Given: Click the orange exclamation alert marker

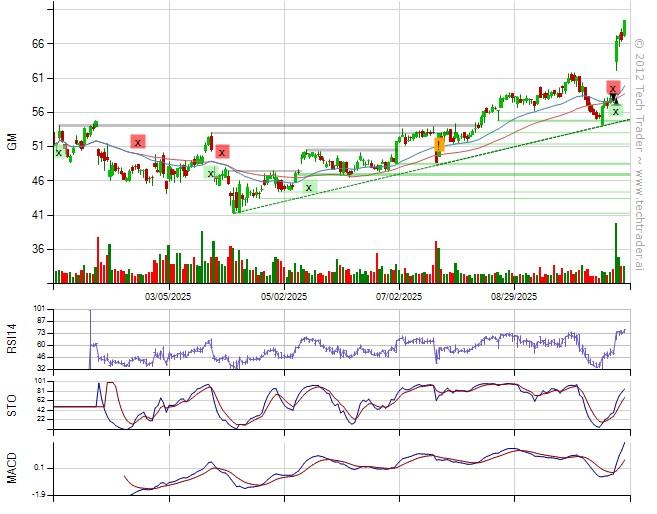Looking at the screenshot, I should pos(439,145).
